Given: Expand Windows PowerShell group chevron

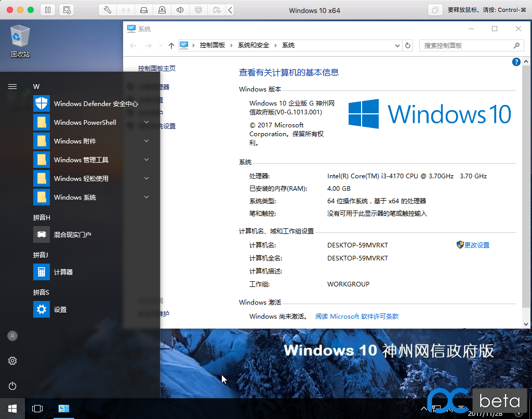Looking at the screenshot, I should click(x=147, y=122).
